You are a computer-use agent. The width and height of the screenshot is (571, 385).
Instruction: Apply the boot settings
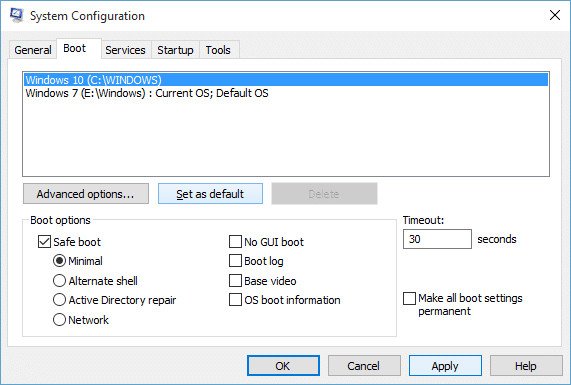[445, 366]
